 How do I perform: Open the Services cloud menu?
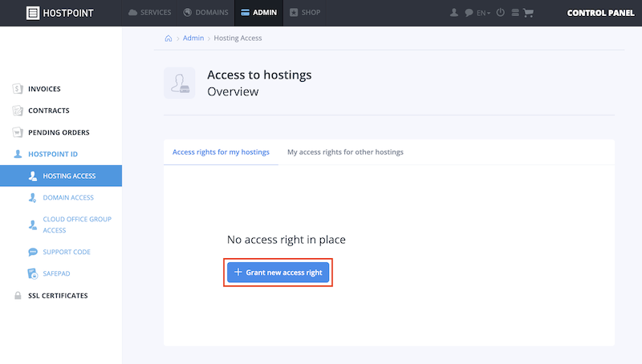[x=149, y=13]
